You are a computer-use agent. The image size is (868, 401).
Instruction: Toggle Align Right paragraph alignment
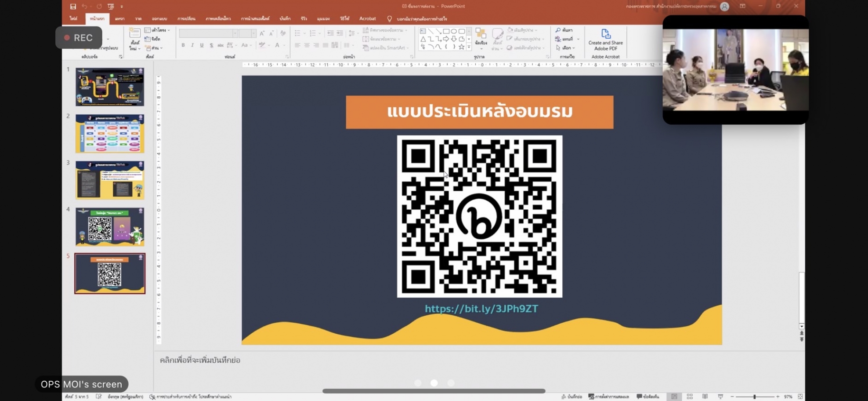pos(316,45)
